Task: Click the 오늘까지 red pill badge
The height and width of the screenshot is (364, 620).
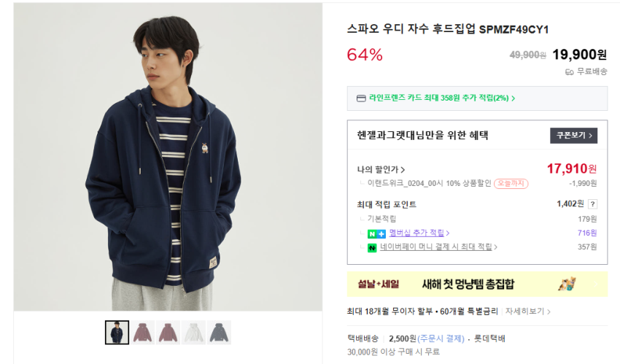Action: point(511,184)
